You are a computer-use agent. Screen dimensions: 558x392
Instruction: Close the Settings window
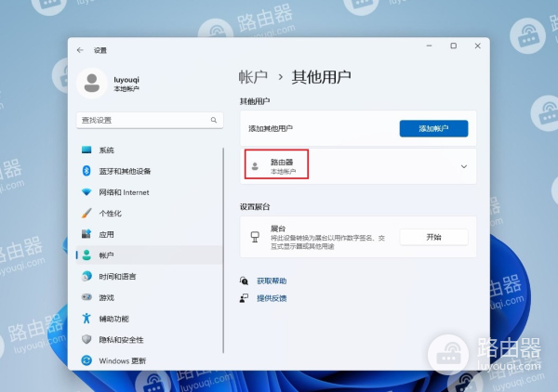pos(478,46)
